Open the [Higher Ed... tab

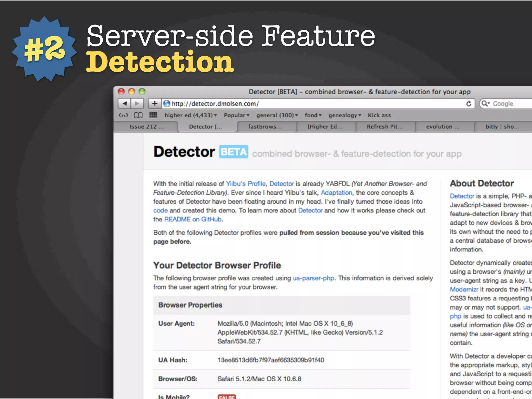click(326, 127)
